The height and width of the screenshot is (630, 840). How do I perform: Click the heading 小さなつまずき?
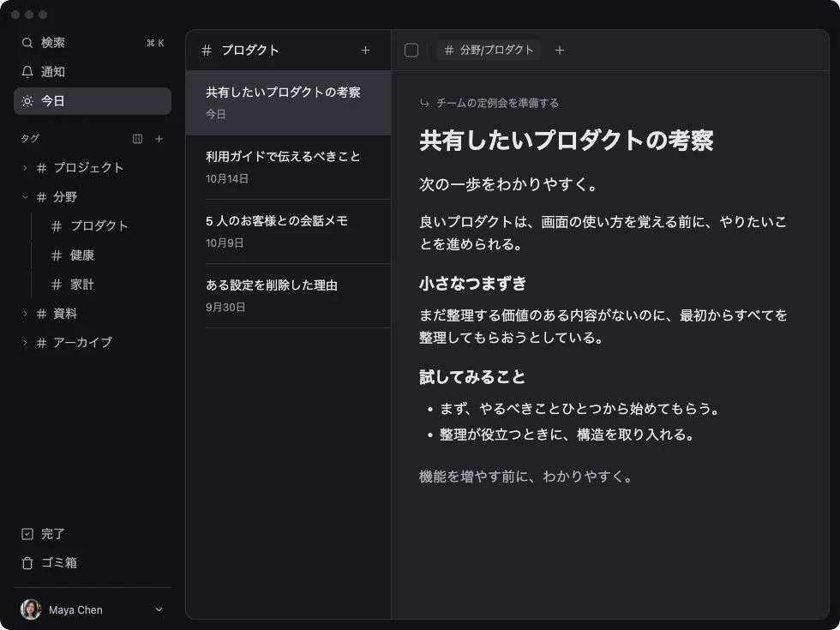point(472,284)
